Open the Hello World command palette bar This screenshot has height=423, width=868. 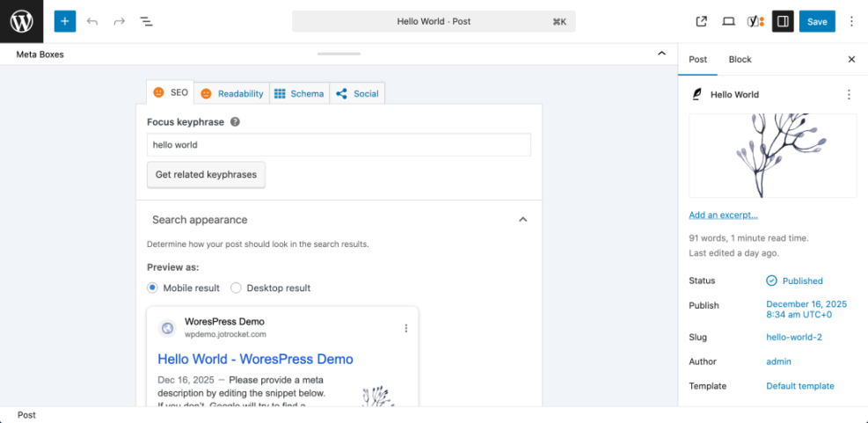tap(434, 22)
